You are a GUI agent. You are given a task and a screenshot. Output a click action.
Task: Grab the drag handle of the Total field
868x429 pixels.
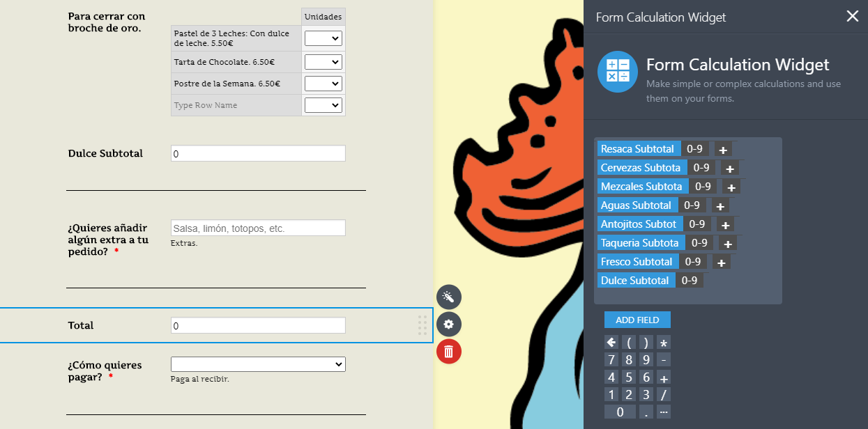click(x=422, y=325)
